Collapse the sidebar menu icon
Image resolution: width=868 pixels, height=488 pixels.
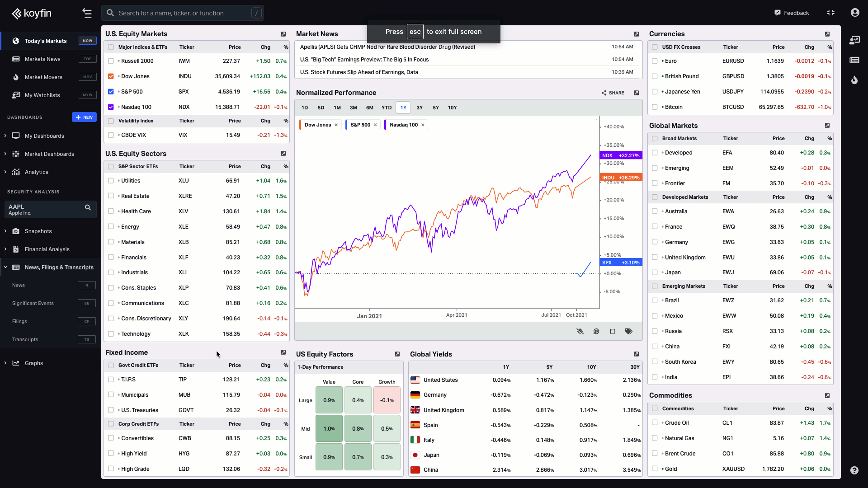[87, 13]
